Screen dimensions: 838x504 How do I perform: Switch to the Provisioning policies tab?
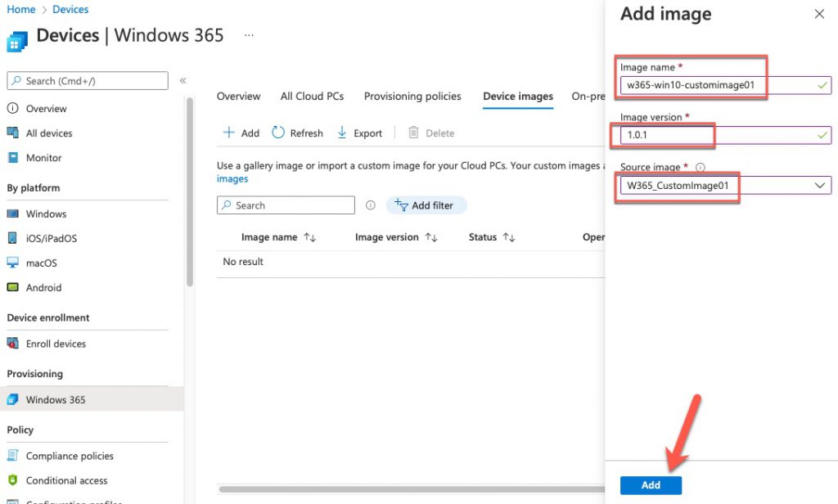[x=412, y=97]
